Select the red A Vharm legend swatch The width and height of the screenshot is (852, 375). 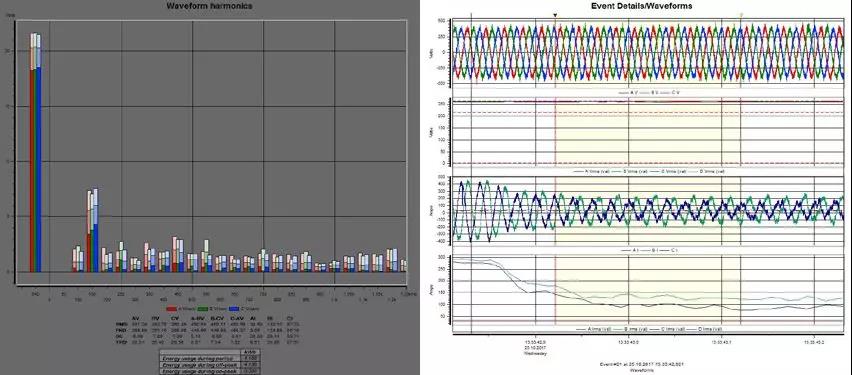172,309
